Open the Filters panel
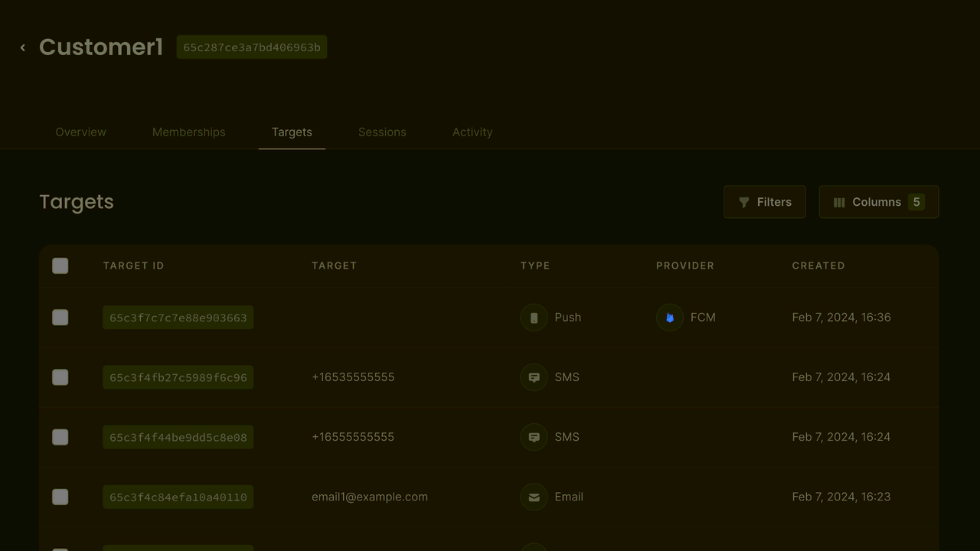The image size is (980, 551). point(764,201)
